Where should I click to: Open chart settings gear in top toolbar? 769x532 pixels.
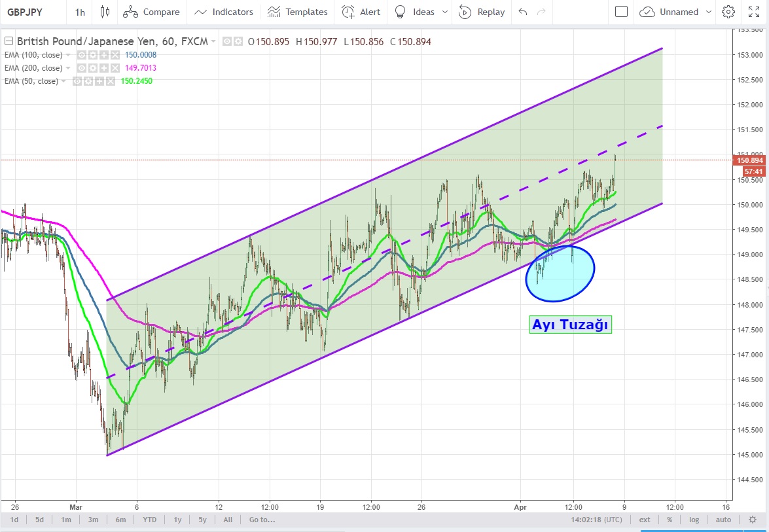(x=728, y=12)
